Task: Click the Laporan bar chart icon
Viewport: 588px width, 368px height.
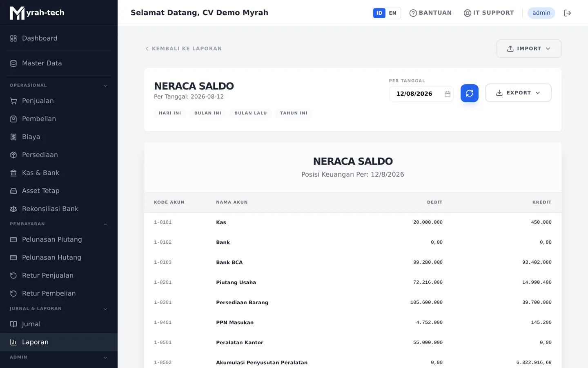Action: [x=13, y=342]
